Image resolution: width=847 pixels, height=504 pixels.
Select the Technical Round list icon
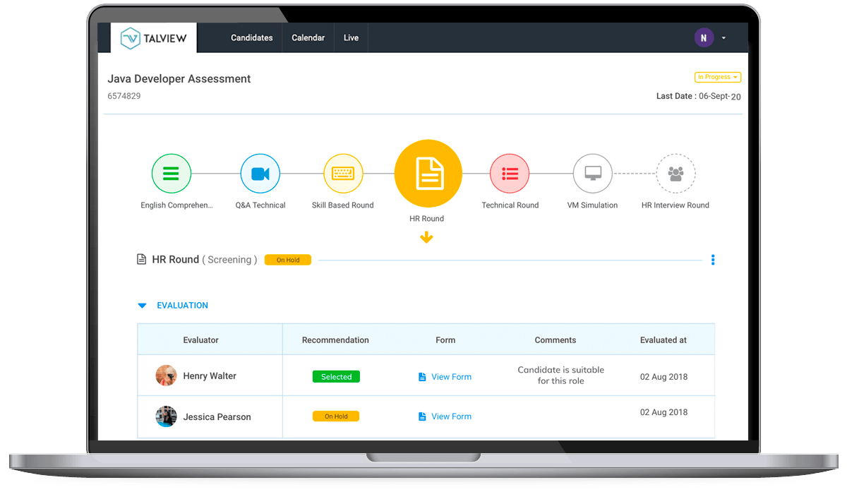[x=510, y=174]
